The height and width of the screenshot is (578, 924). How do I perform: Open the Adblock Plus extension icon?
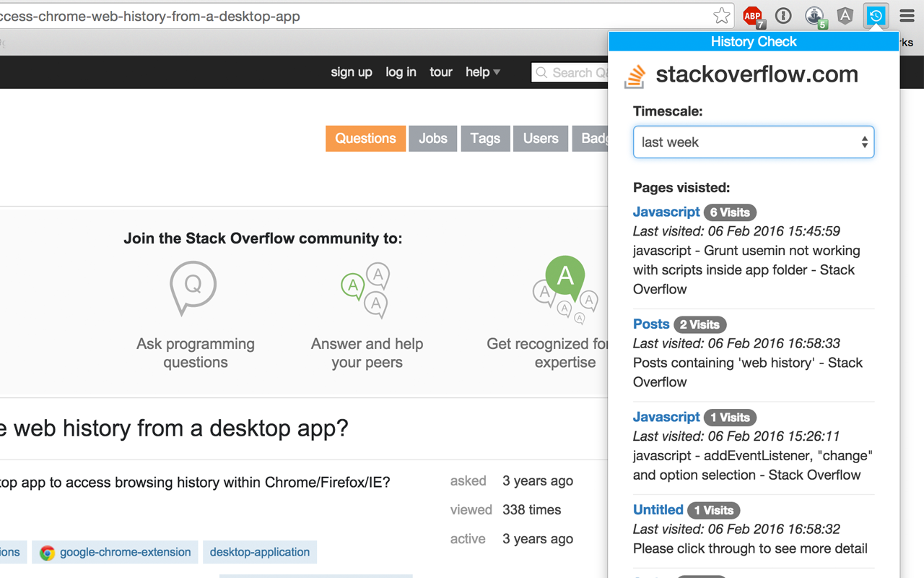[753, 16]
